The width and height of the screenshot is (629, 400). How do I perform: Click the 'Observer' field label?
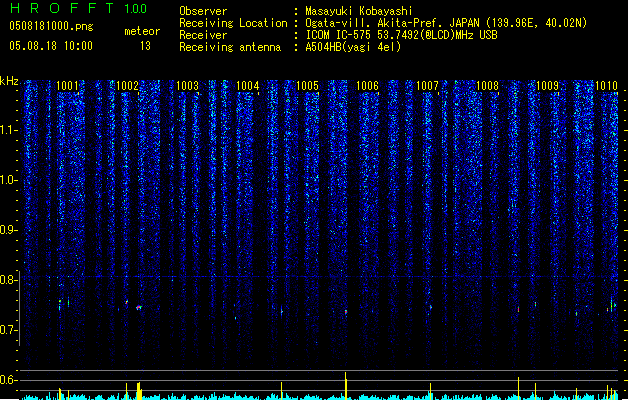coord(203,11)
